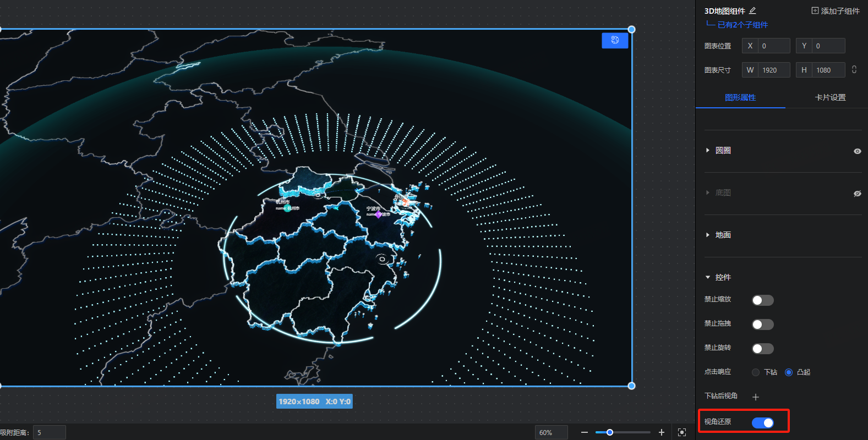Turn on the 禁止旋转 switch

pos(763,349)
